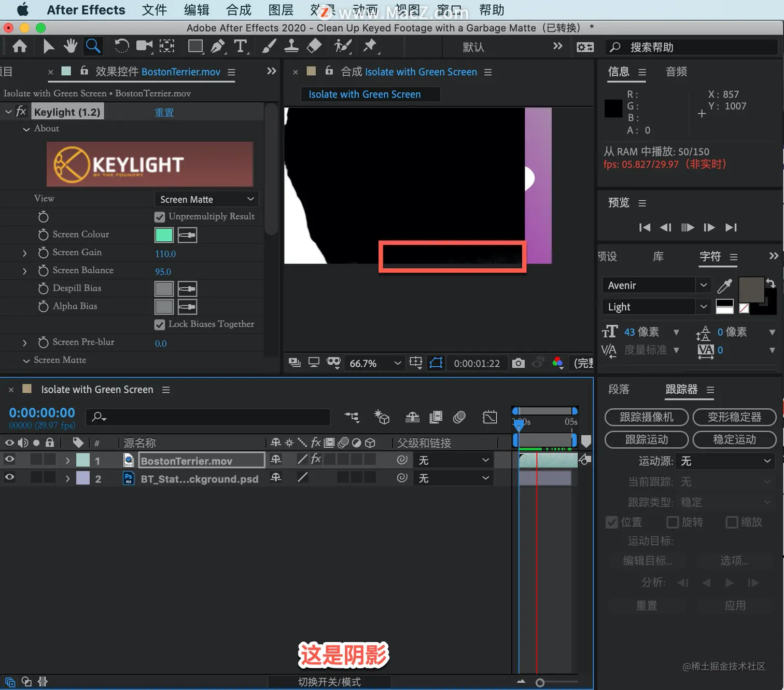Select the Hand tool
784x690 pixels.
[x=71, y=46]
